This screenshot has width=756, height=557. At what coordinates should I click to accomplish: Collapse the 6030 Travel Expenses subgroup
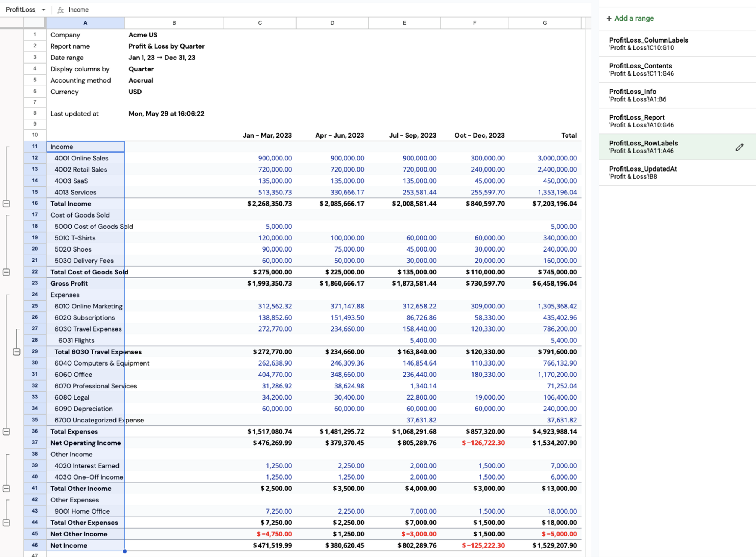(x=16, y=352)
